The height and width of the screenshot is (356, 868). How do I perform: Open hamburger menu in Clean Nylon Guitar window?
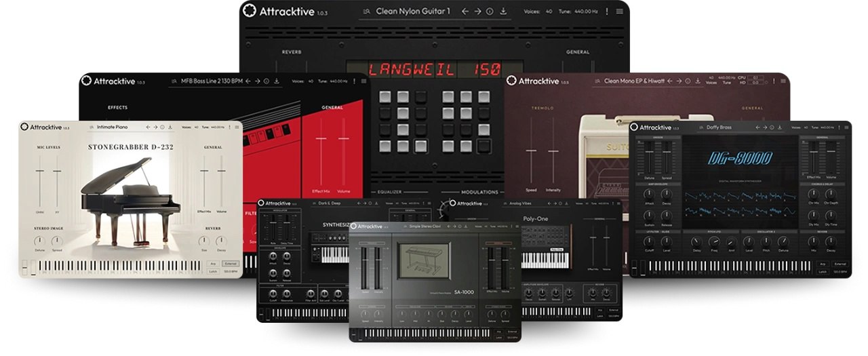(x=619, y=12)
